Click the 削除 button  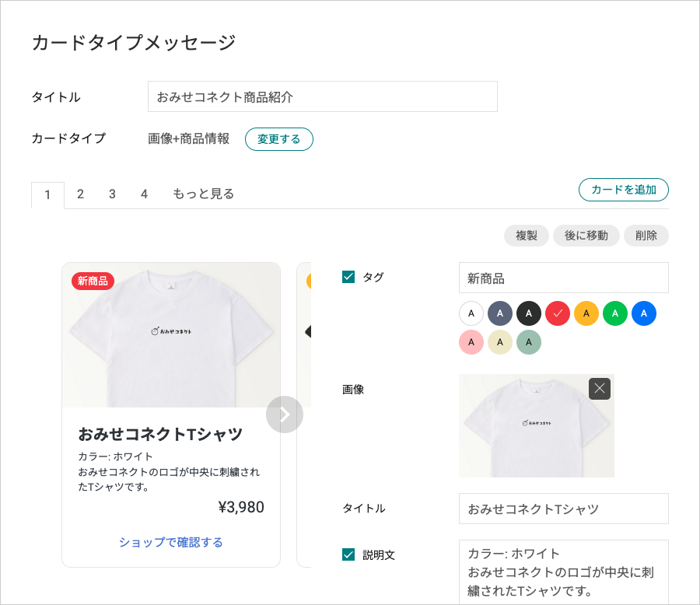646,236
